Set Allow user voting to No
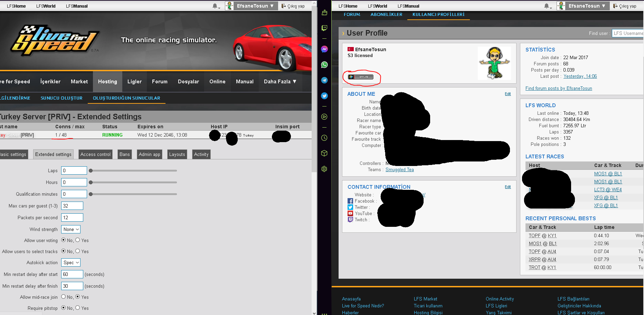644x315 pixels. [63, 240]
